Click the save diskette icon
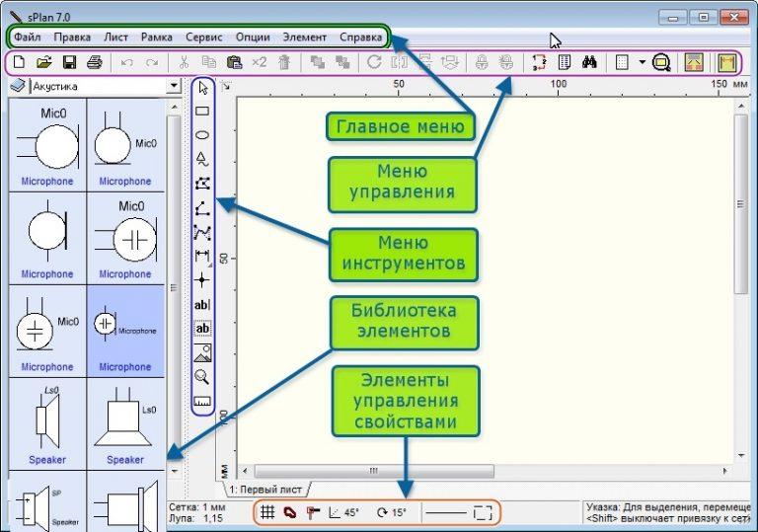Screen dimensions: 758x532 coord(70,62)
